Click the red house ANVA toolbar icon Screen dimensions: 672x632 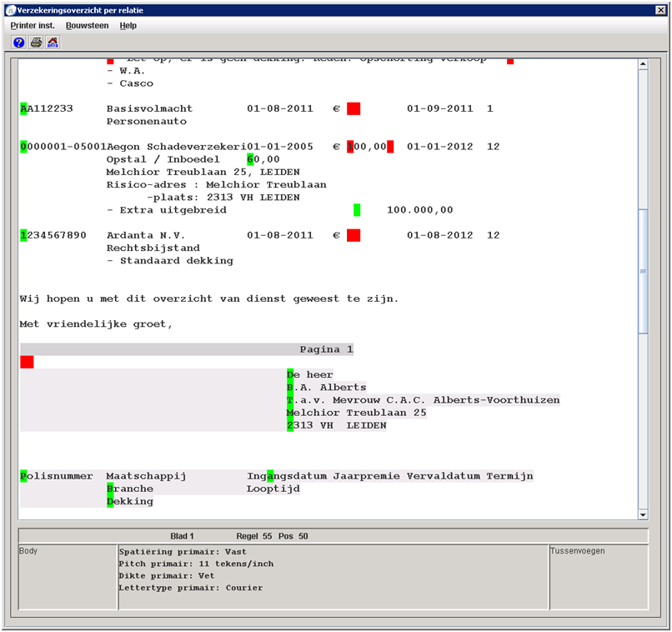click(x=53, y=43)
